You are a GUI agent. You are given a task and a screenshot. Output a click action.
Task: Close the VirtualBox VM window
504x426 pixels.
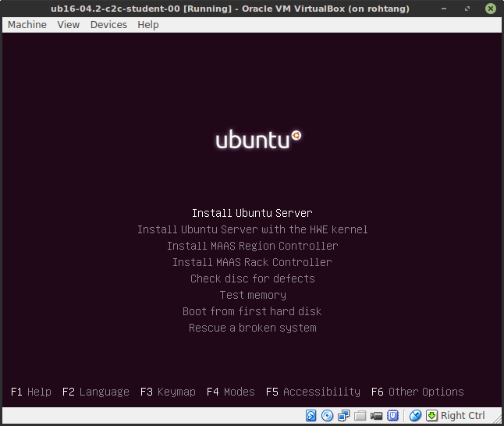click(491, 9)
